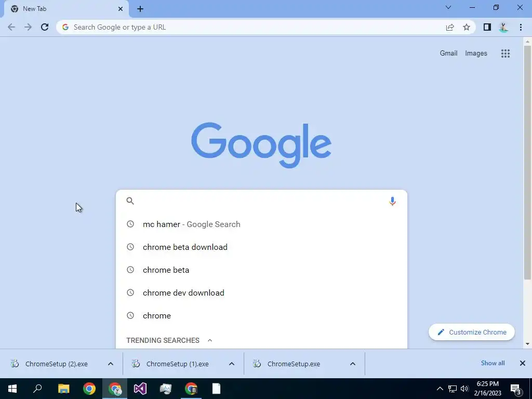Open network status icon in tray
Viewport: 532px width, 399px height.
(x=453, y=389)
